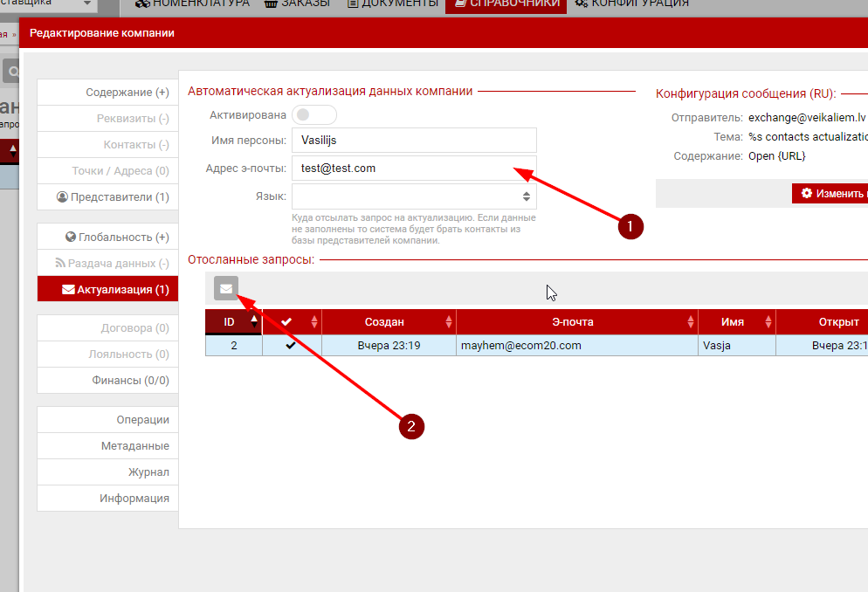Open the ДОКУМЕНТЫ top menu
This screenshot has width=868, height=592.
pos(392,3)
